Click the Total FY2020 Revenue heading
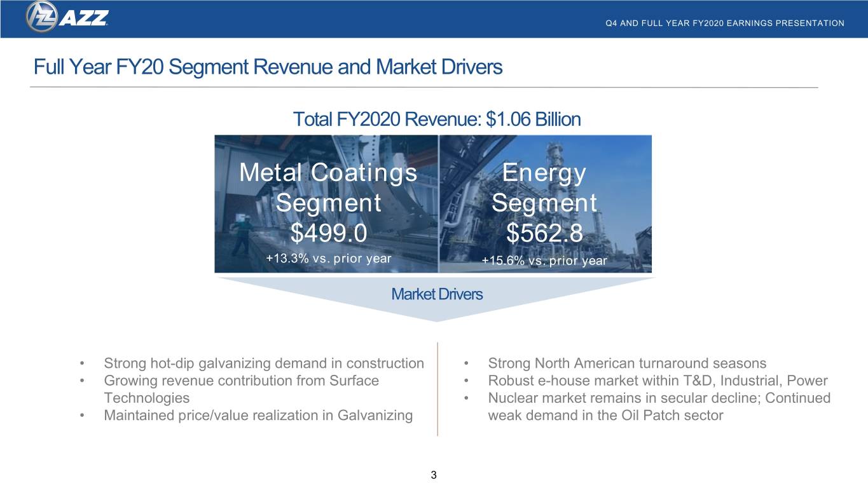Screen dimensions: 868x488 pos(436,119)
